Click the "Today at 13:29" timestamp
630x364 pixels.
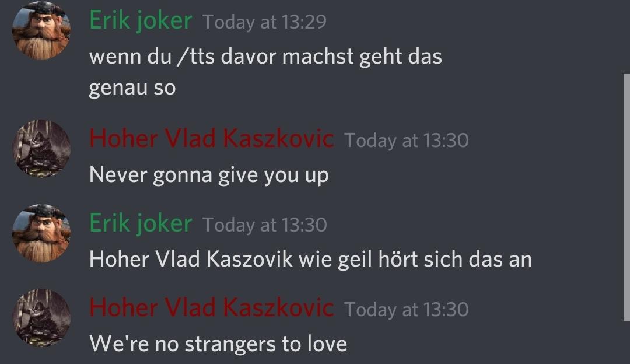point(264,22)
